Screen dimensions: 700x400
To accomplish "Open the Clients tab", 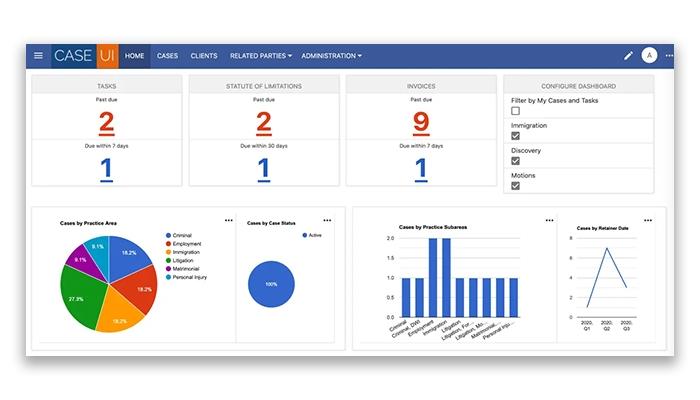I will click(204, 56).
